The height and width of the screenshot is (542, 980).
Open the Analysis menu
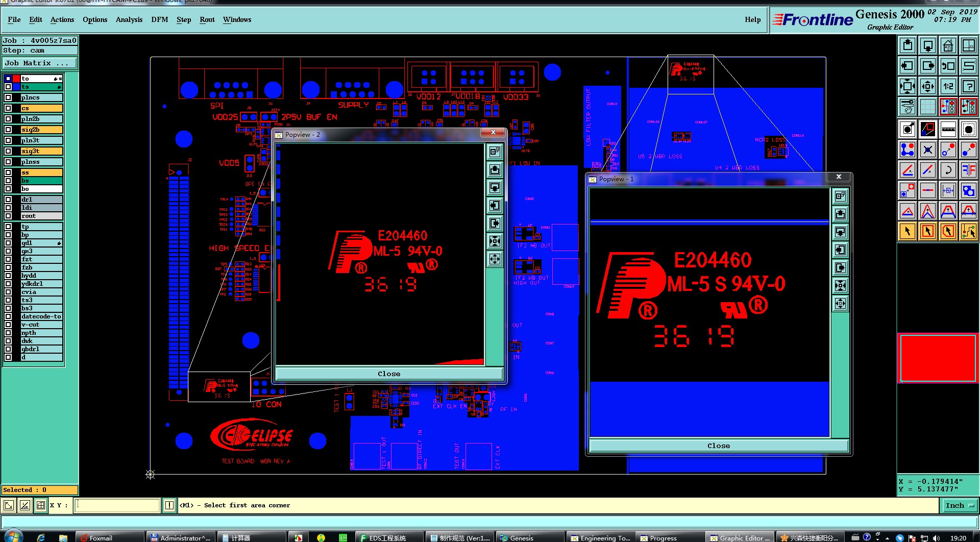[129, 19]
